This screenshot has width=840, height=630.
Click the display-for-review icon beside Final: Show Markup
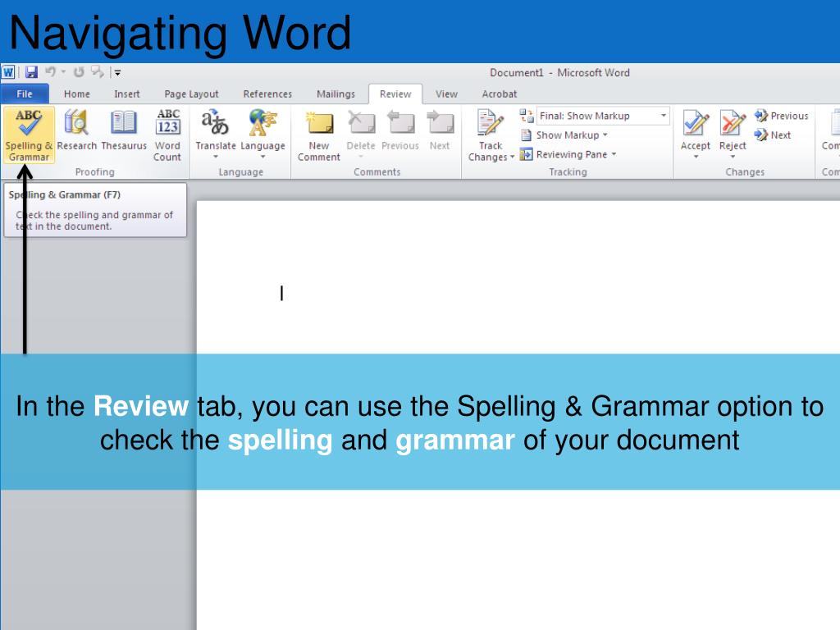coord(526,116)
